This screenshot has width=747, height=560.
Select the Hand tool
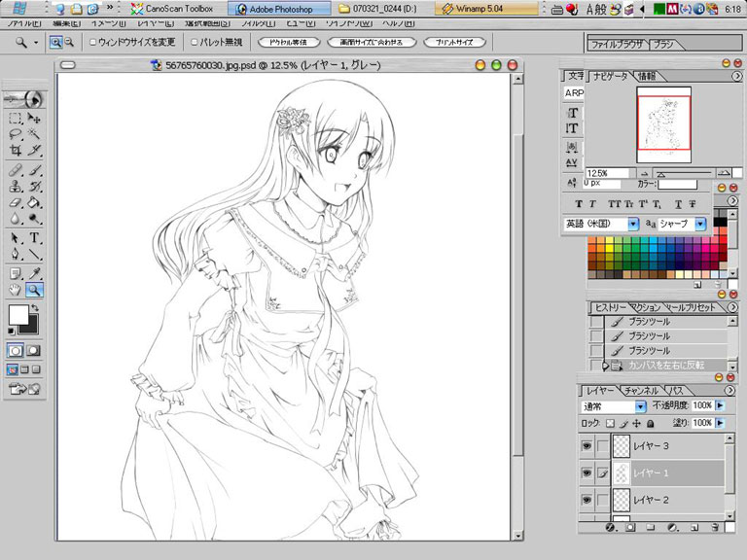(16, 289)
